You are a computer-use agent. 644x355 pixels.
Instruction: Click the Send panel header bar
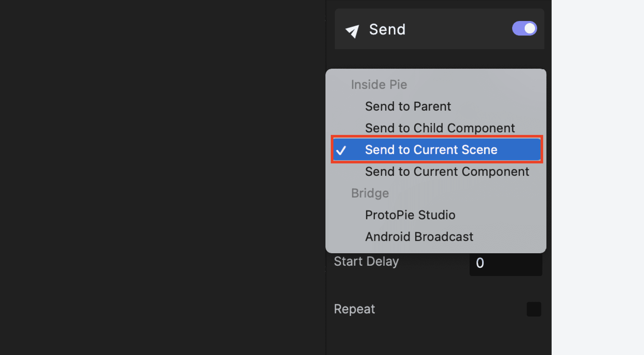click(439, 29)
